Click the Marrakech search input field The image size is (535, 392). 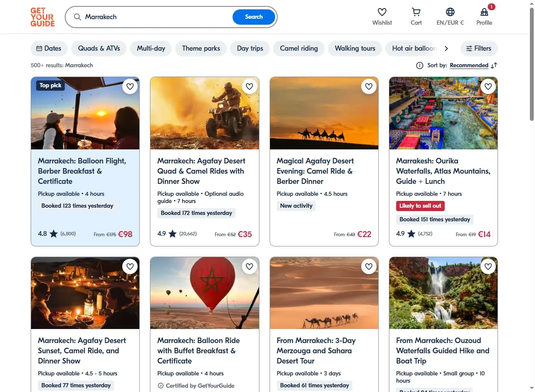click(157, 17)
